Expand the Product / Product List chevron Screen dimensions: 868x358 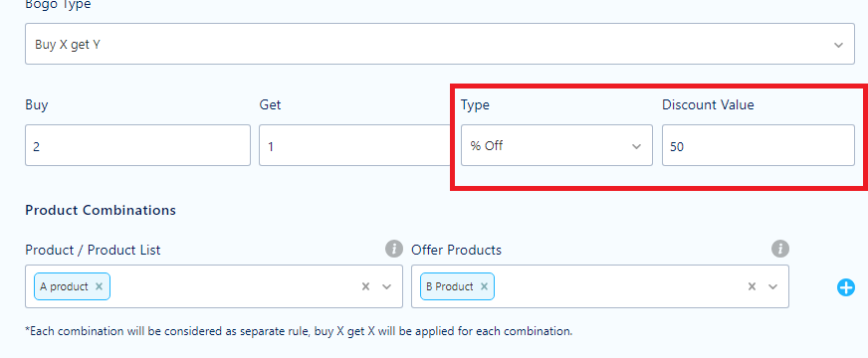pos(387,286)
